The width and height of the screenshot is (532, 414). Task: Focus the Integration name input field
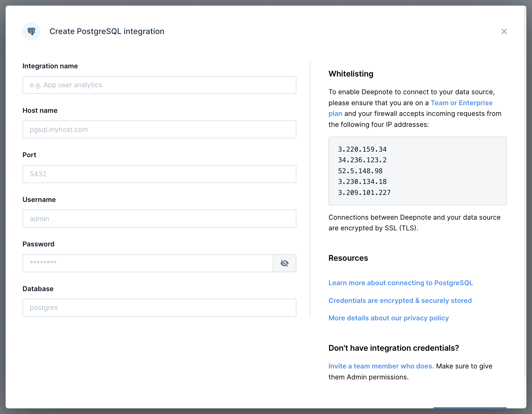(x=159, y=85)
